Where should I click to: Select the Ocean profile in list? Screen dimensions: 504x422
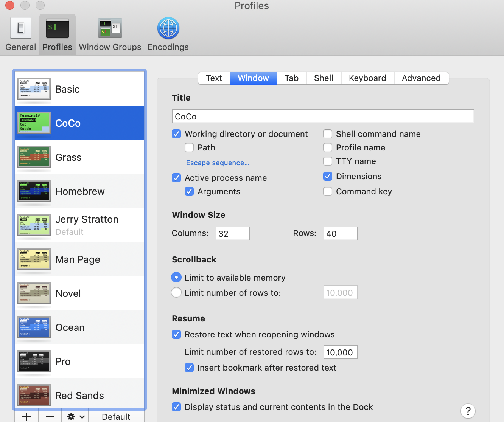pos(70,327)
